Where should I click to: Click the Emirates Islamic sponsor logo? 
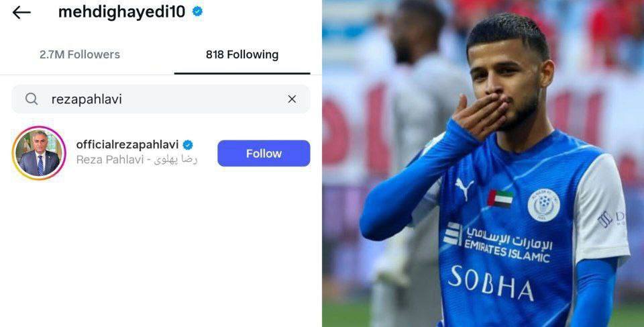(498, 242)
